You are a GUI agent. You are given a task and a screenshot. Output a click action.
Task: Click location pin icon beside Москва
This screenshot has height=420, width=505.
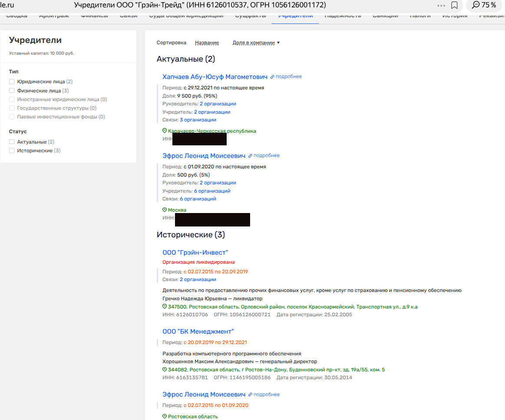point(165,210)
